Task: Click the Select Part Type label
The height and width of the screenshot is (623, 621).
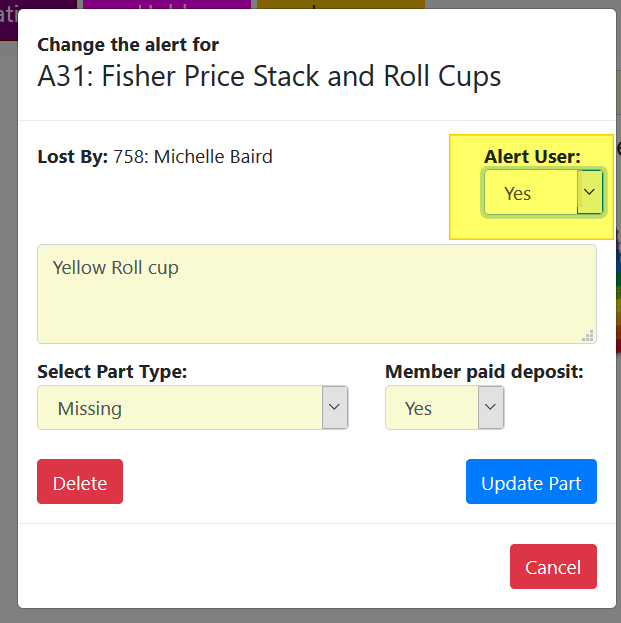Action: pyautogui.click(x=112, y=372)
